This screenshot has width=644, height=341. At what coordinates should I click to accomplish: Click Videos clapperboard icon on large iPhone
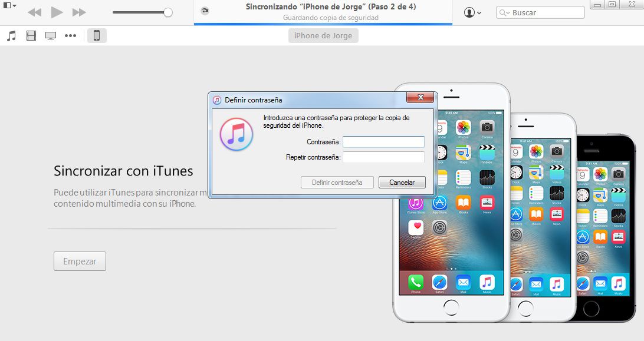coord(487,153)
